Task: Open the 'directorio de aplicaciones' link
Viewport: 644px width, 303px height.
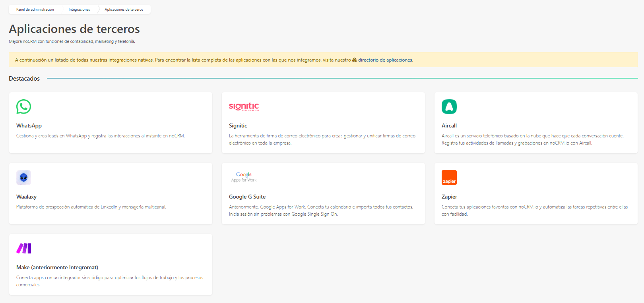Action: pos(385,60)
